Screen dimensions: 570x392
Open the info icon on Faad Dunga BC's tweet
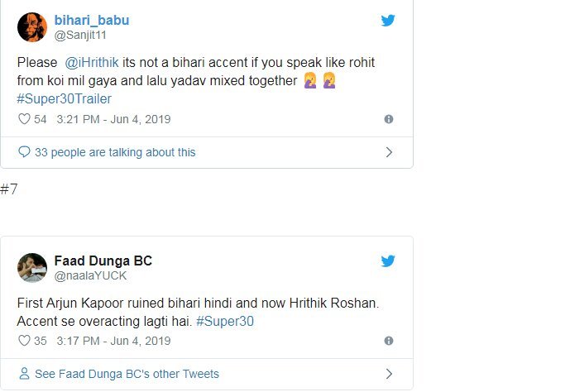coord(389,341)
